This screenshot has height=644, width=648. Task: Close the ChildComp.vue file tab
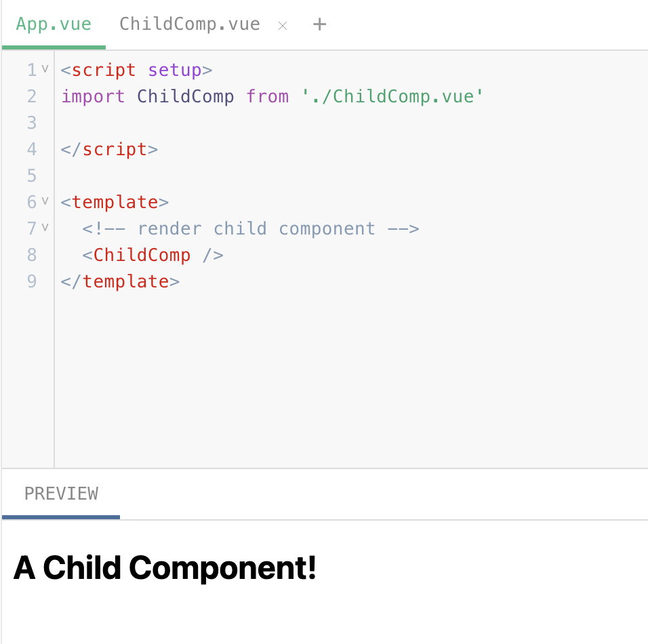(x=283, y=26)
